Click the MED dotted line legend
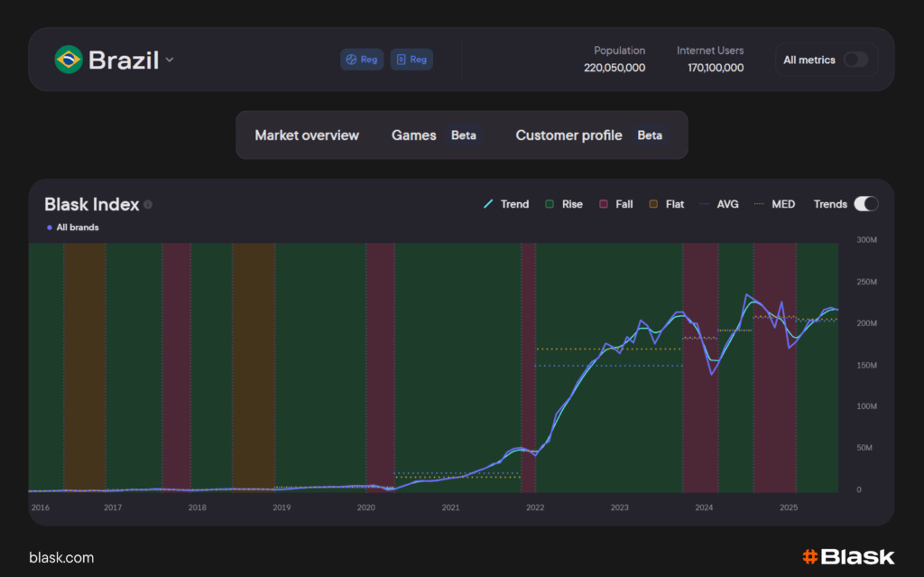The height and width of the screenshot is (577, 924). click(x=759, y=204)
